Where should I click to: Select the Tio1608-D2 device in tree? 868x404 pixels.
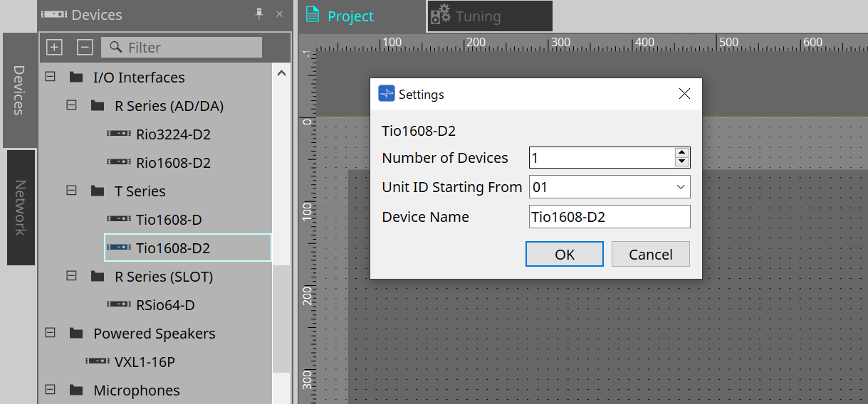(187, 248)
